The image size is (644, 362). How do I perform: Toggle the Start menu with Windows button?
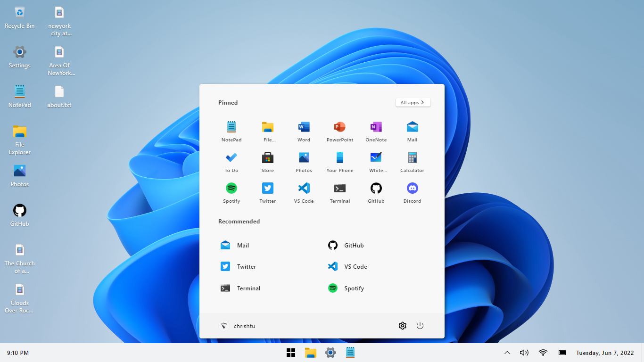click(x=291, y=353)
